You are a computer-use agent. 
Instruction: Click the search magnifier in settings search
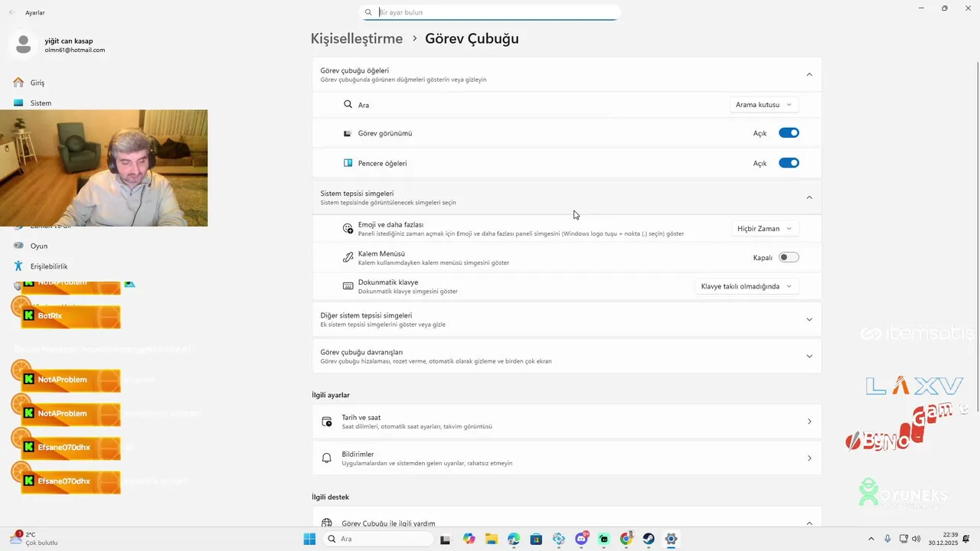tap(368, 12)
